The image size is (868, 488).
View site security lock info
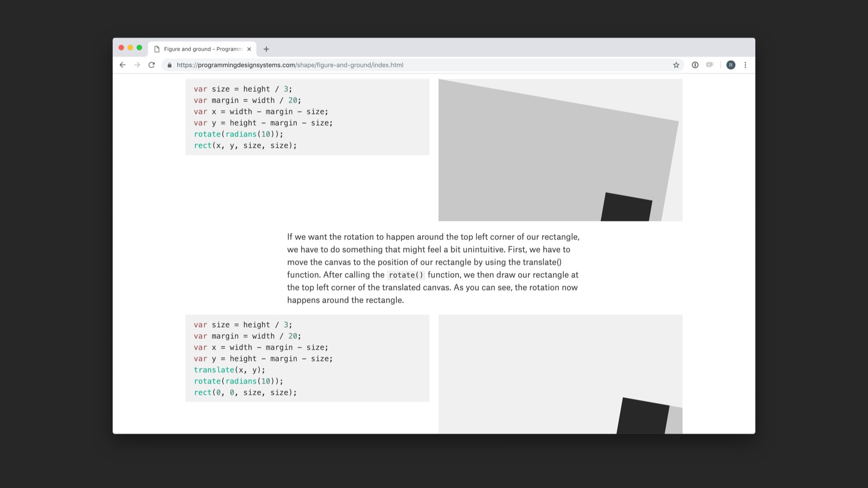170,65
